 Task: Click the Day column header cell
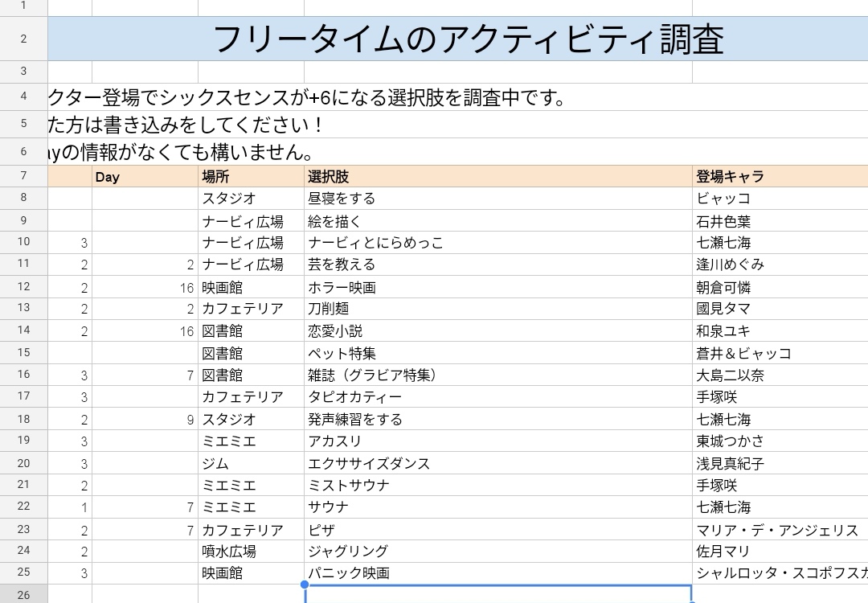(145, 177)
